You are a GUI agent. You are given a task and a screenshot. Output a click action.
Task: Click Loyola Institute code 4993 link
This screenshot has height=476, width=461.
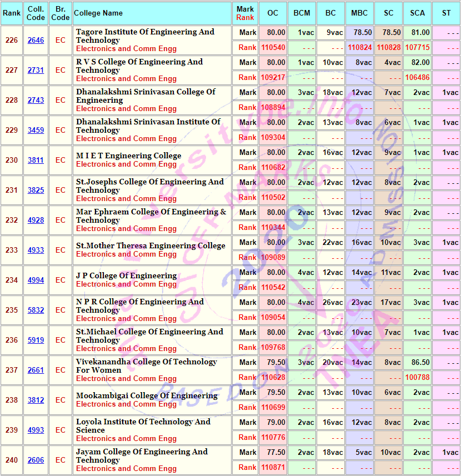click(x=36, y=430)
